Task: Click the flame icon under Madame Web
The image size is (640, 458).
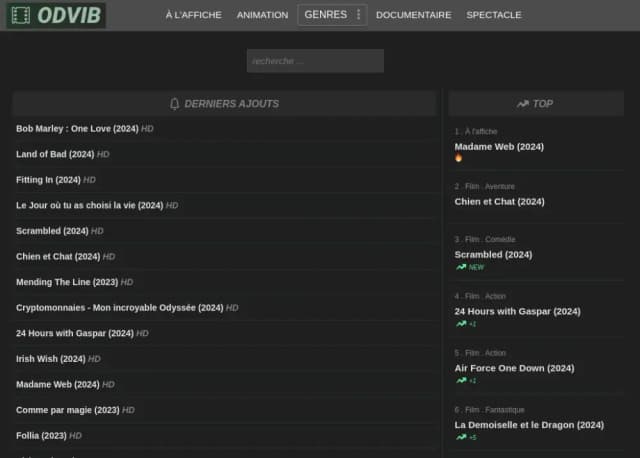Action: [458, 158]
